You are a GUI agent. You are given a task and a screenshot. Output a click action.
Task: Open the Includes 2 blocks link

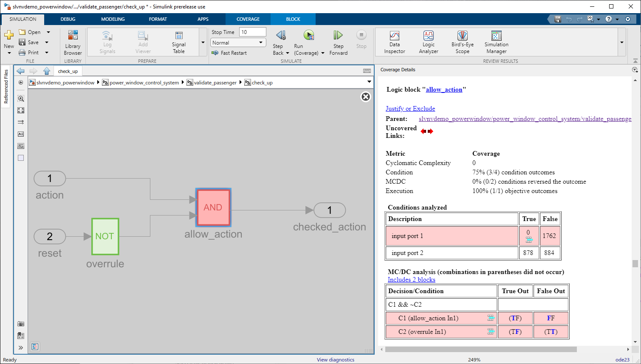click(x=411, y=280)
